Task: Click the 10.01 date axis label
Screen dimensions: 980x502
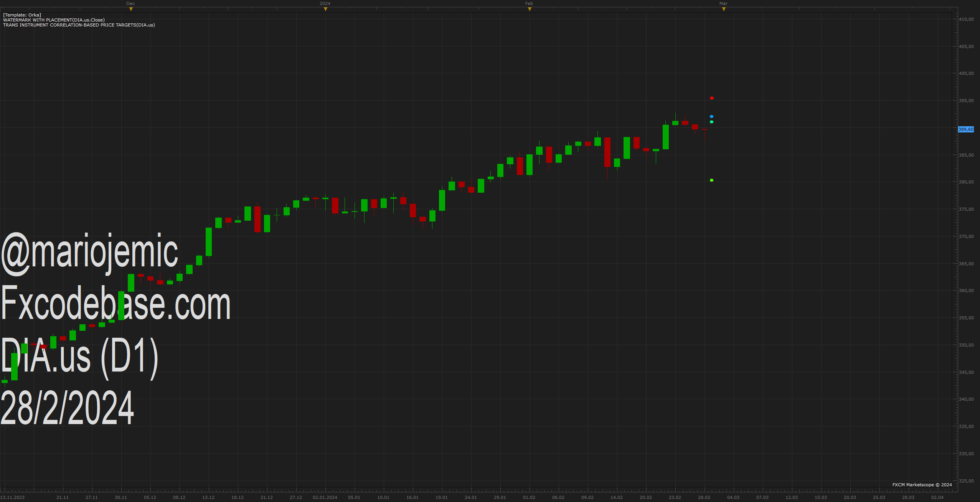Action: point(383,497)
